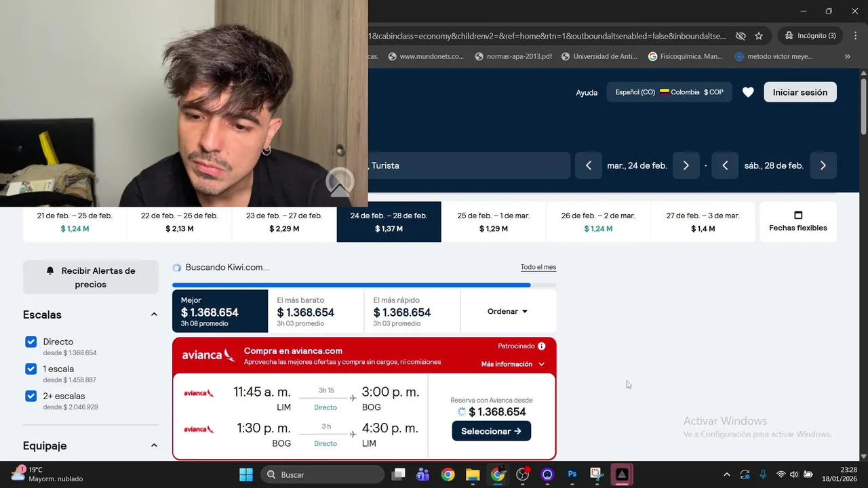
Task: Click the search progress bar
Action: pos(364,285)
